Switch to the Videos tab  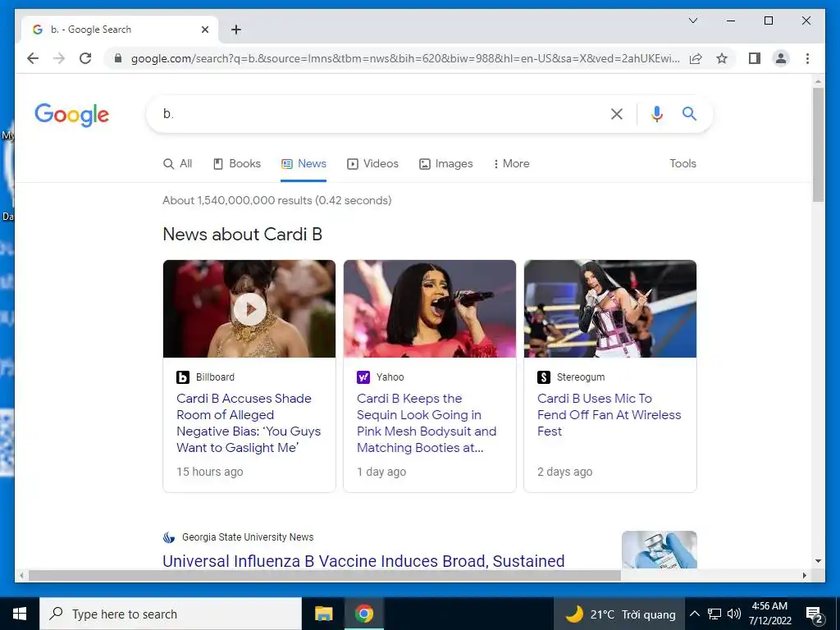tap(373, 163)
